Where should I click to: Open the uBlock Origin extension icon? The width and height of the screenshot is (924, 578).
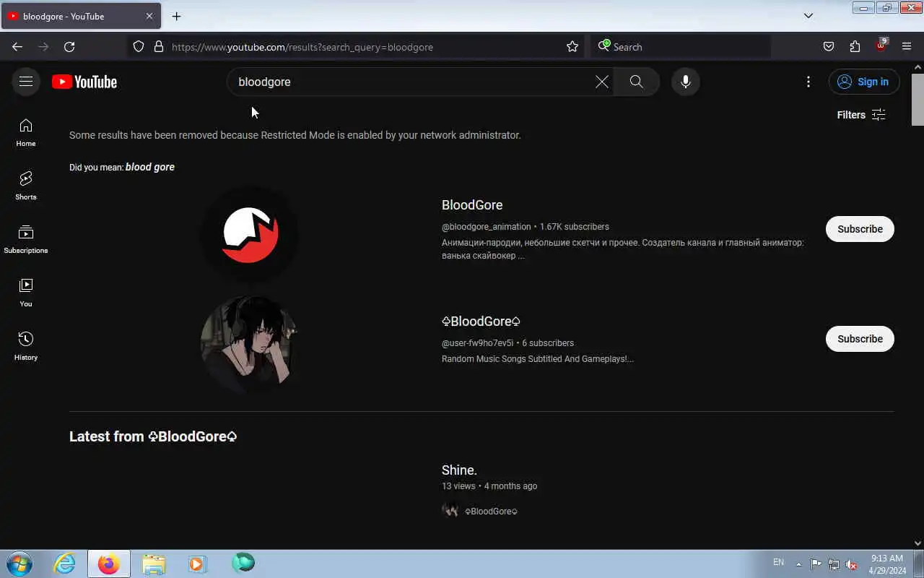[881, 46]
